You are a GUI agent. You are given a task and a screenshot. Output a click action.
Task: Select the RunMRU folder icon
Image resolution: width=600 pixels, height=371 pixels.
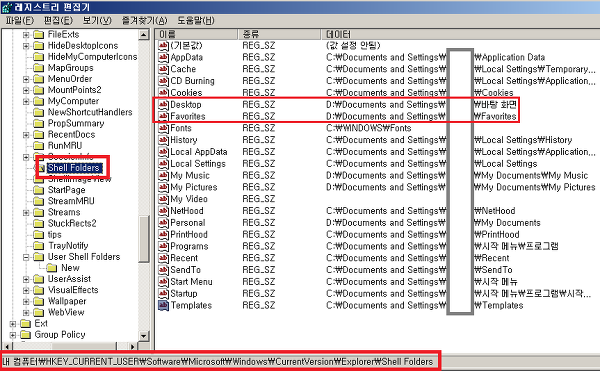[x=39, y=146]
